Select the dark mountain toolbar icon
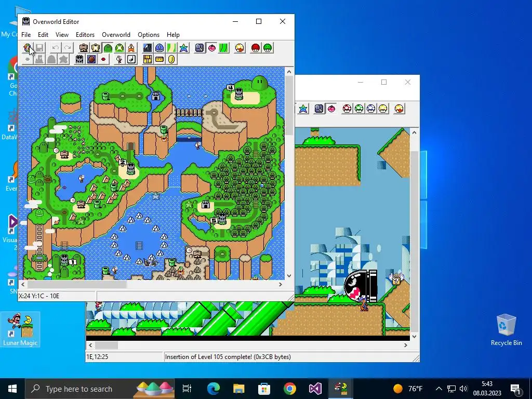Screen dimensions: 532x399 coord(147,48)
